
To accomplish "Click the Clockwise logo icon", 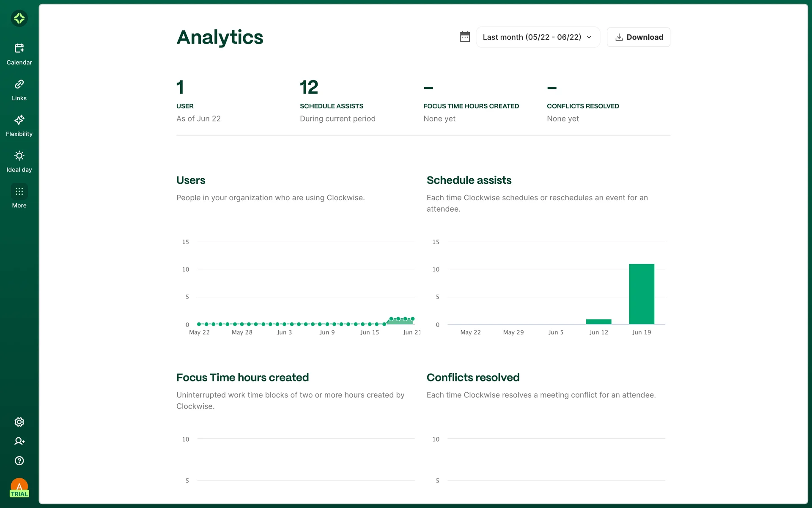I will click(x=19, y=18).
